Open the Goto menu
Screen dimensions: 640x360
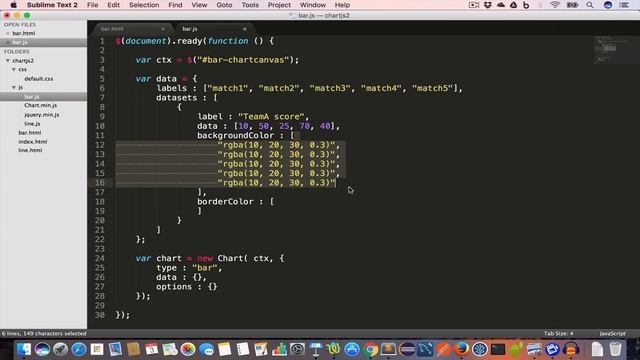(x=224, y=5)
